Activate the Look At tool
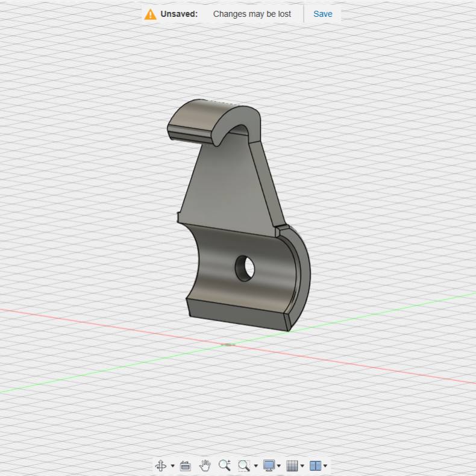Viewport: 476px width, 476px height. (x=185, y=466)
